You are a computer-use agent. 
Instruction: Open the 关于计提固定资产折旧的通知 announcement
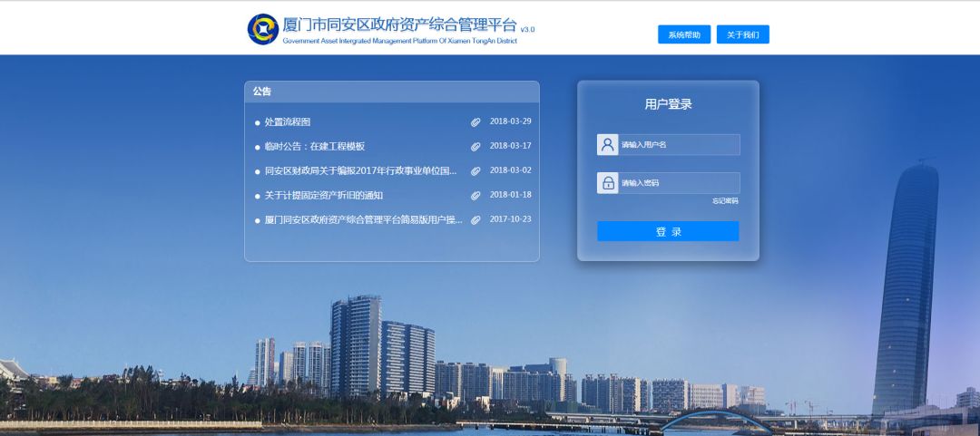click(323, 195)
